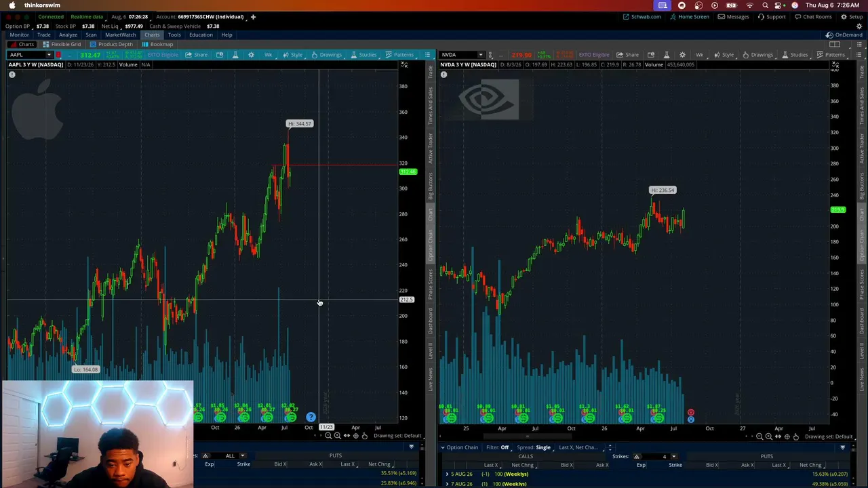This screenshot has width=868, height=488.
Task: Open the Studies menu on NVDA chart
Action: point(795,54)
